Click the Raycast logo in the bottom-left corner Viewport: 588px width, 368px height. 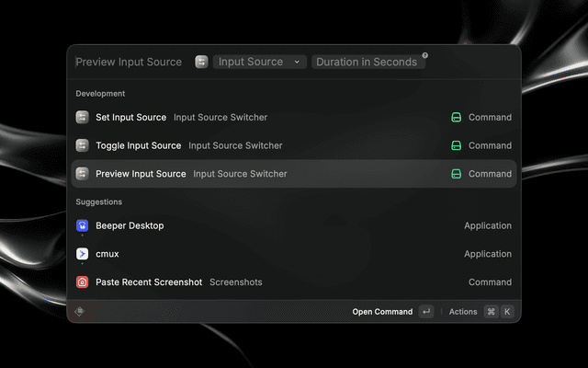coord(80,312)
